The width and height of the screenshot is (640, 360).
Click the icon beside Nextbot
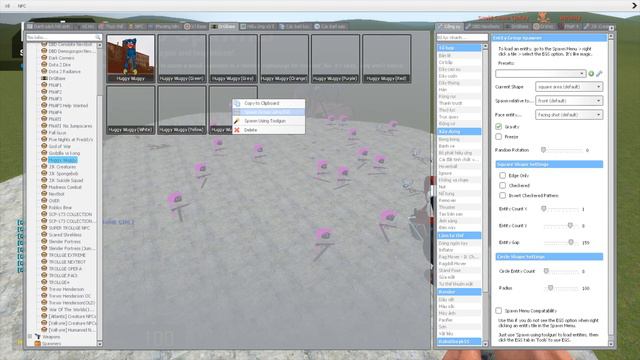(x=44, y=194)
